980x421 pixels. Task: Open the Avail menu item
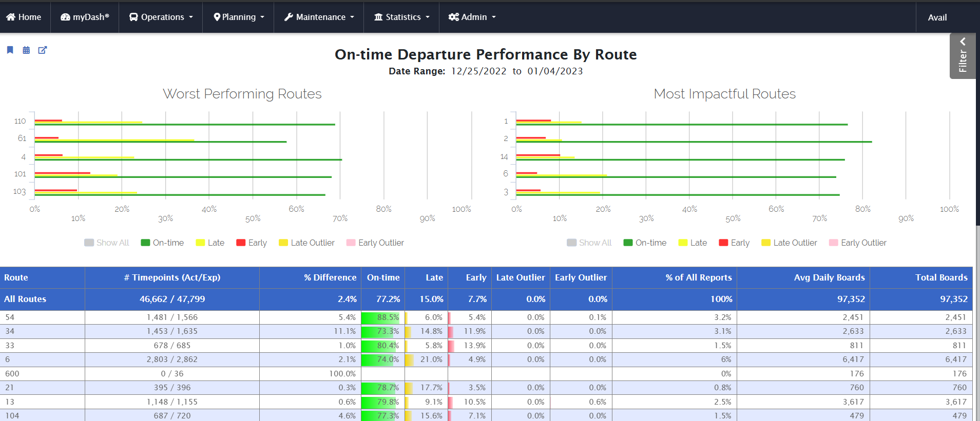coord(937,17)
